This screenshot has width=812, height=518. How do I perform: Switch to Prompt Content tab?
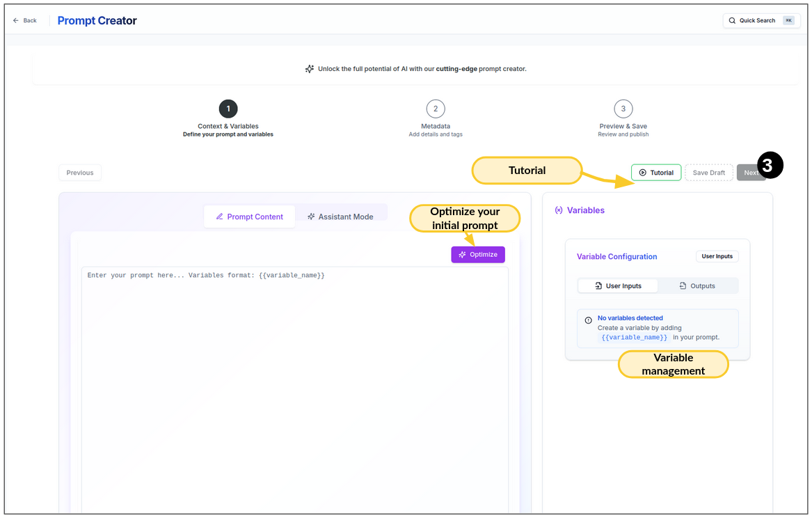point(250,217)
